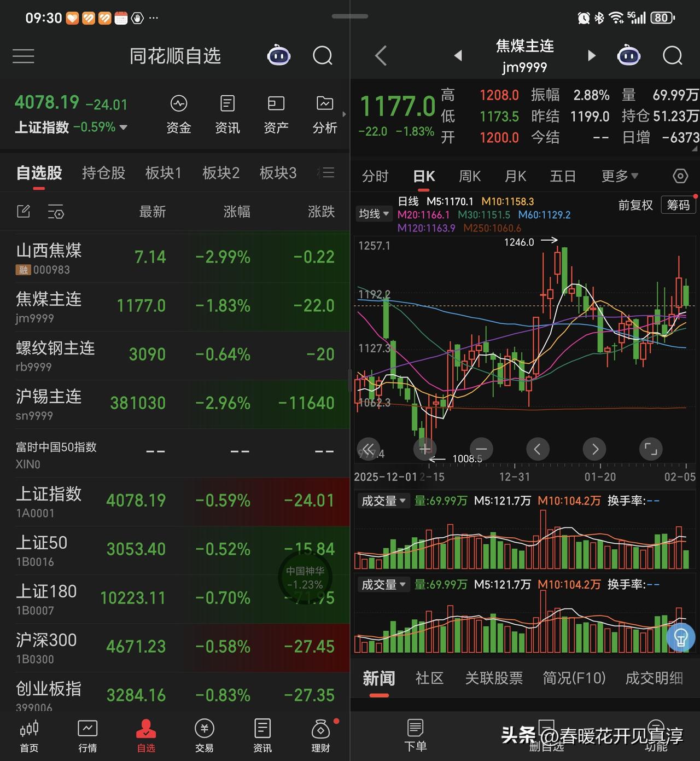Open the 分析 analysis icon
Image resolution: width=700 pixels, height=761 pixels.
point(325,115)
